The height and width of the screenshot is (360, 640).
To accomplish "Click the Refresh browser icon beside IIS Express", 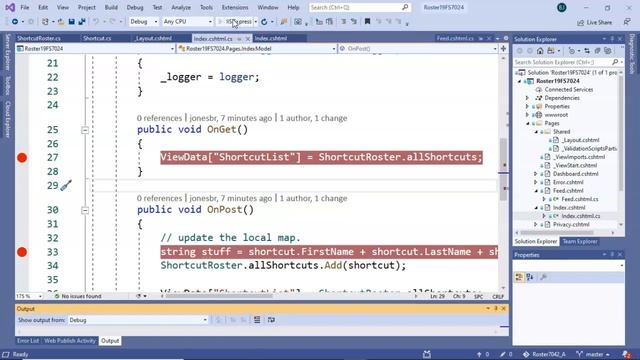I will click(264, 22).
